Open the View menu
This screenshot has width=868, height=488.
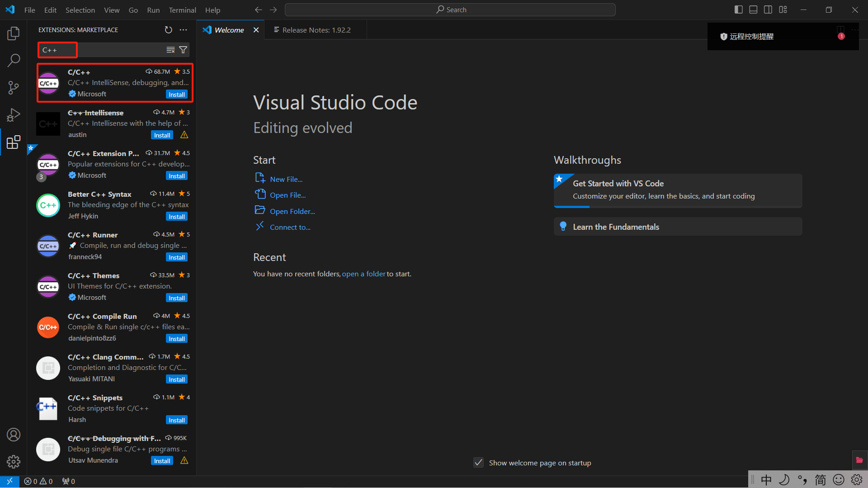(x=112, y=10)
